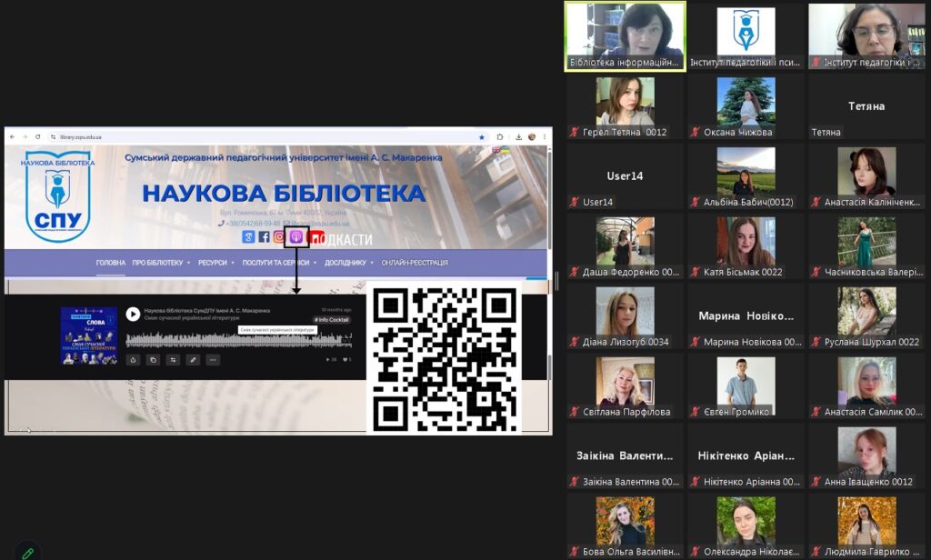Click the library phone number link

(x=249, y=224)
